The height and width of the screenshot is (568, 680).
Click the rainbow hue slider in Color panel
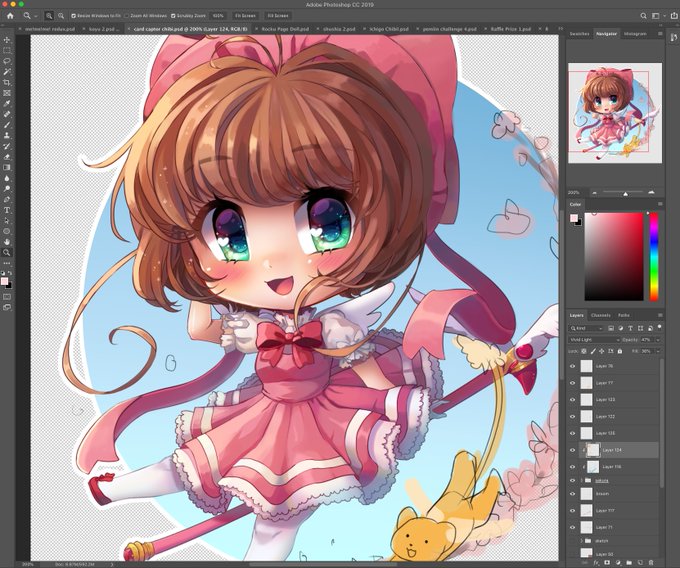click(x=654, y=256)
